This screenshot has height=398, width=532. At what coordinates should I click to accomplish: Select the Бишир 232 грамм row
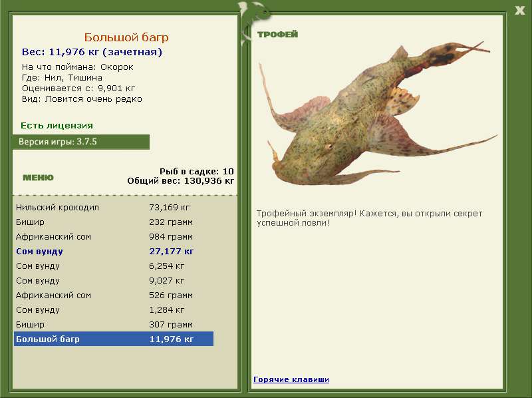(114, 222)
